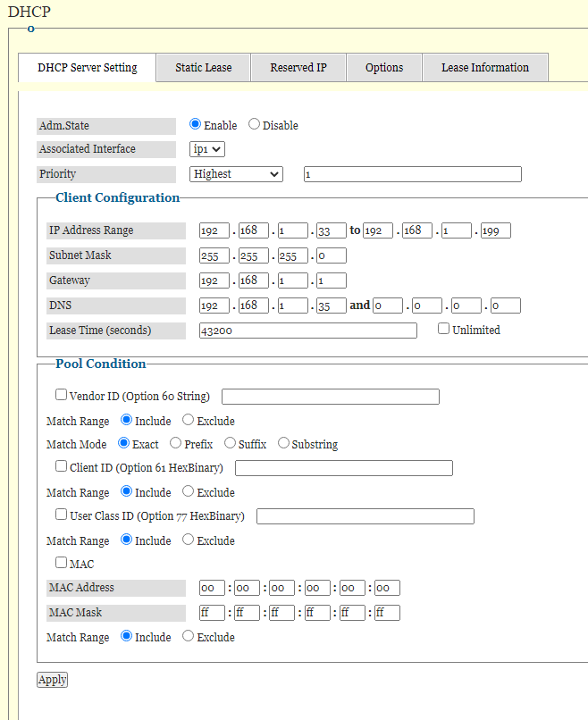This screenshot has height=720, width=588.
Task: Select Include for MAC Match Range
Action: click(x=126, y=636)
